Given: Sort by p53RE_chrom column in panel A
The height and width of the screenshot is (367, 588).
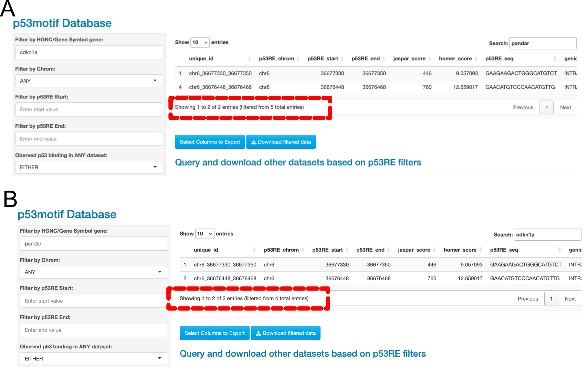Looking at the screenshot, I should click(x=279, y=59).
